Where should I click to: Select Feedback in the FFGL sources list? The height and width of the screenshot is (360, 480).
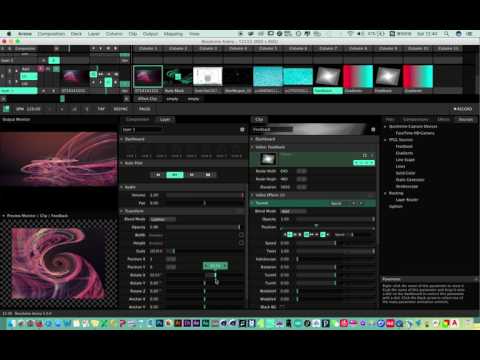(x=404, y=147)
